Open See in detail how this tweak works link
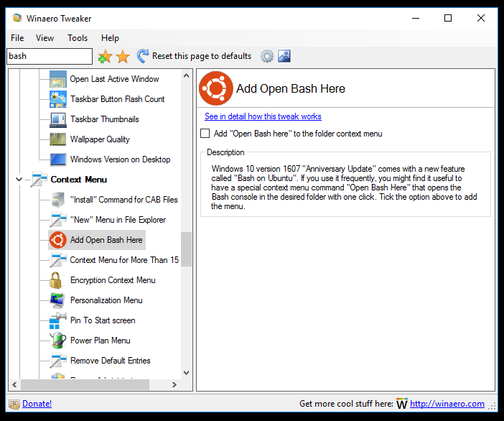 (x=263, y=116)
